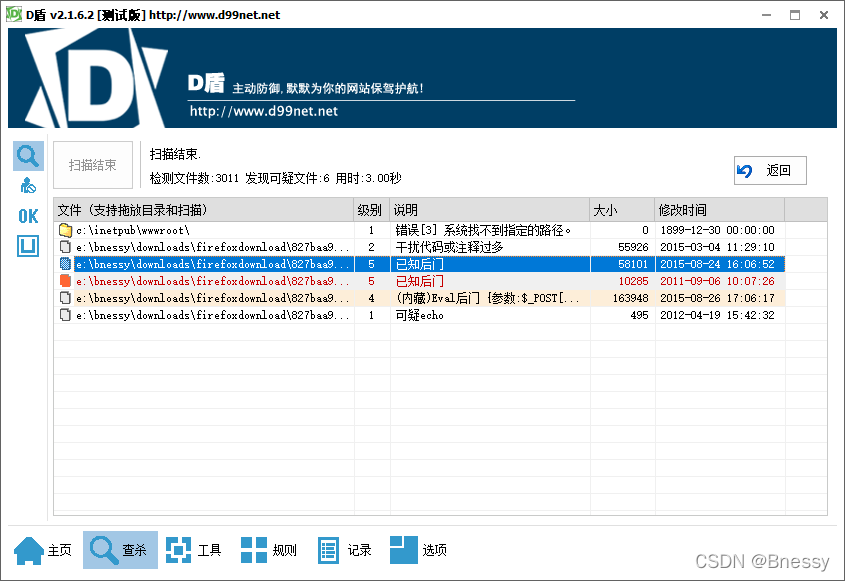The width and height of the screenshot is (845, 581).
Task: Sort by 修改时间 column header
Action: coord(720,210)
